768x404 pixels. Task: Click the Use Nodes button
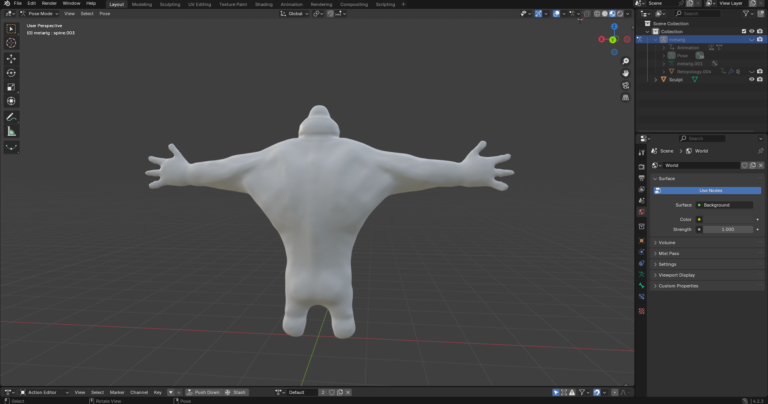point(711,190)
